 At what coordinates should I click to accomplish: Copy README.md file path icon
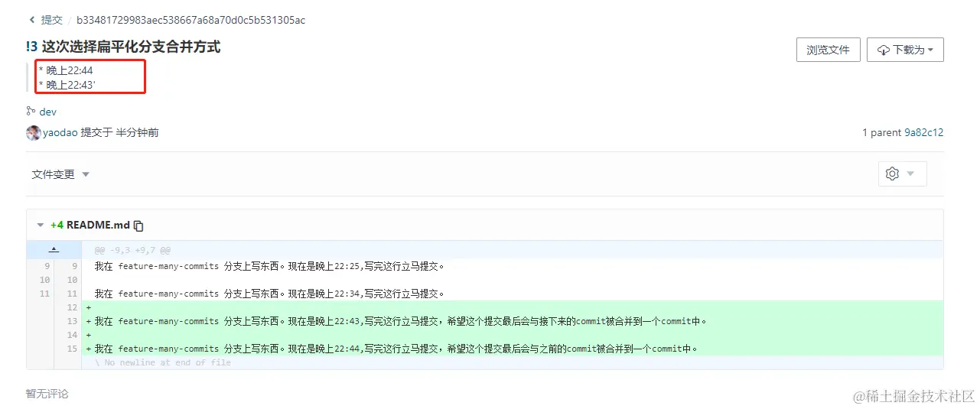point(138,226)
